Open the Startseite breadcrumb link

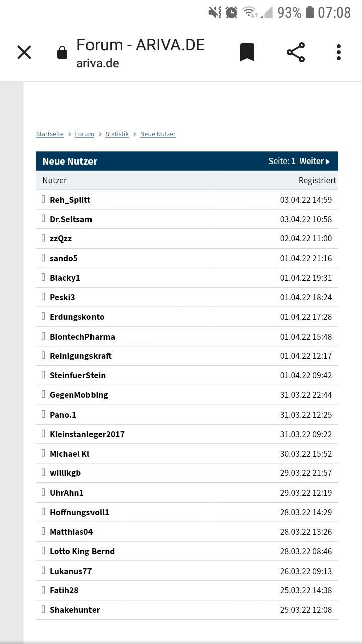50,134
